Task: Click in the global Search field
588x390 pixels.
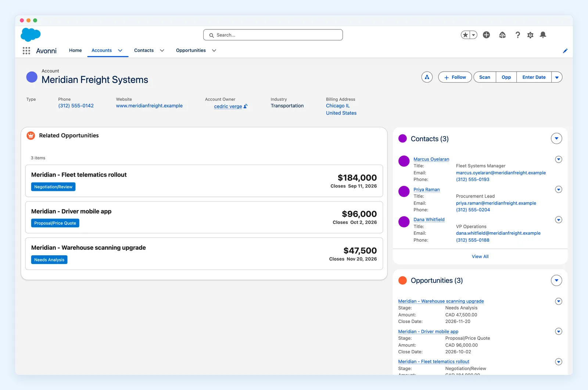Action: tap(273, 35)
